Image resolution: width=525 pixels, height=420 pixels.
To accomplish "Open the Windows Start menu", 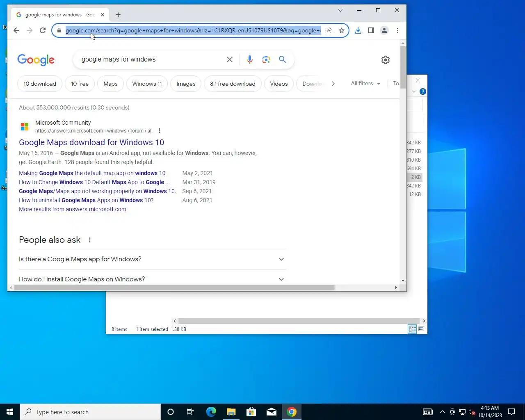I will [x=10, y=412].
